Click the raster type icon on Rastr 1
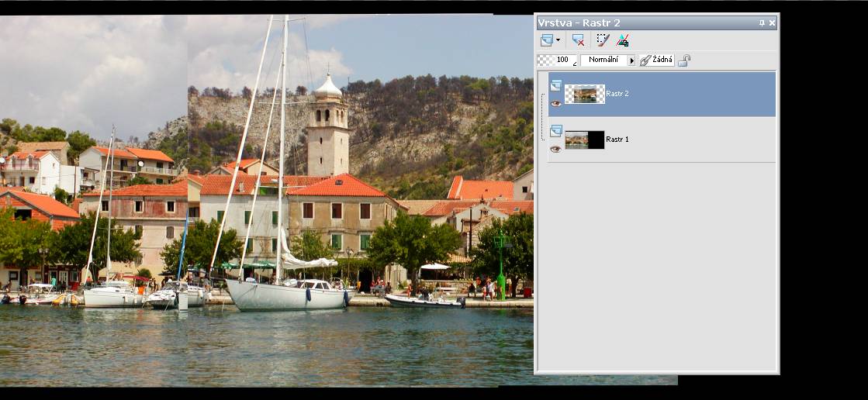Screen dimensions: 868x400 coord(556,130)
